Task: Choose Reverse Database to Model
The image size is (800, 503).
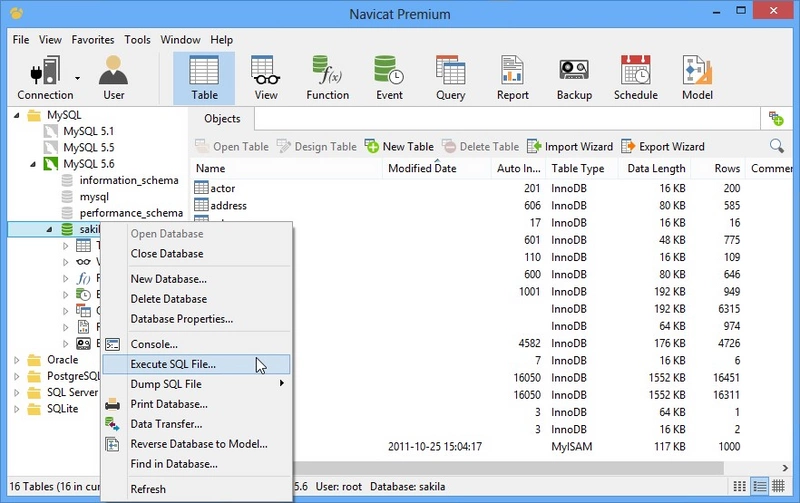Action: pos(196,444)
